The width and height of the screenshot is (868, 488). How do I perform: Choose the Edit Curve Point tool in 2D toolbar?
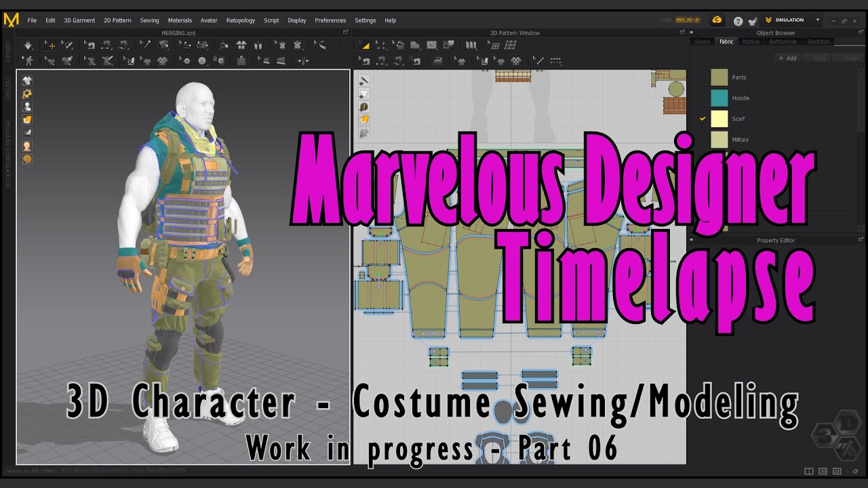[380, 45]
